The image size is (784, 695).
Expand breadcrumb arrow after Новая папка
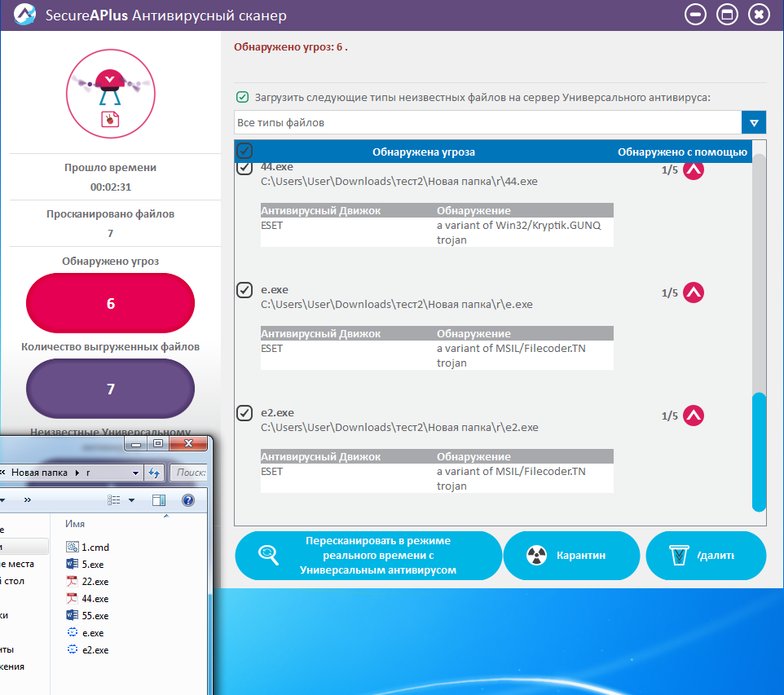tap(77, 473)
